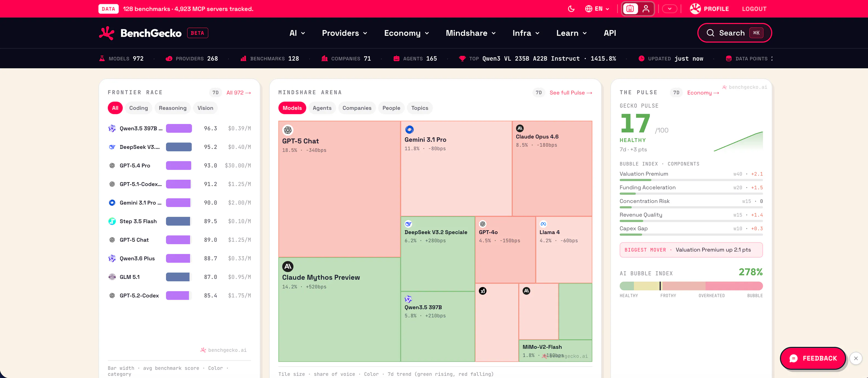
Task: Switch Mindshare Arena to Topics
Action: point(420,108)
